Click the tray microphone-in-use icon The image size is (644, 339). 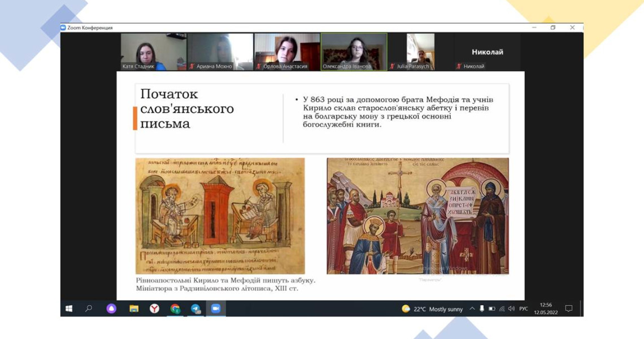pyautogui.click(x=482, y=308)
